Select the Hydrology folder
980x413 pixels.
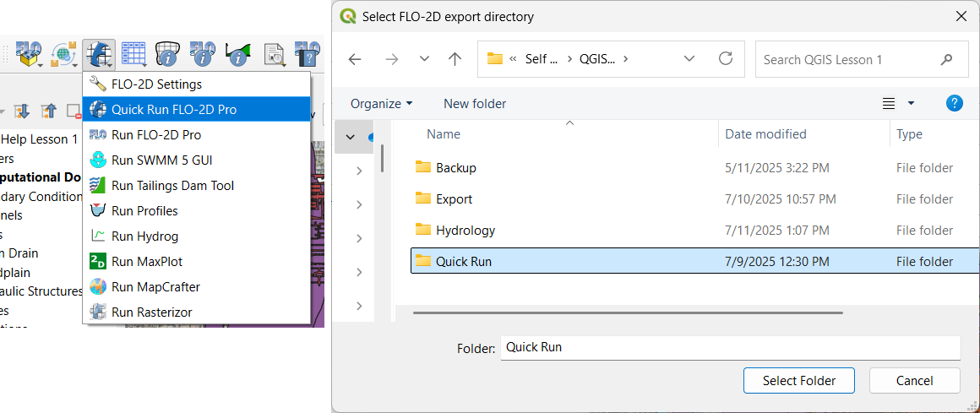[x=465, y=231]
